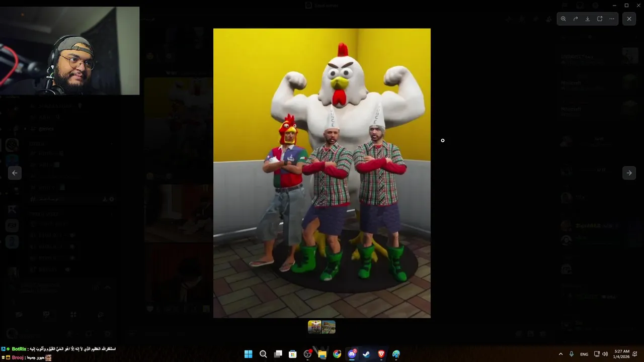Open Task View from the taskbar
Viewport: 644px width, 362px height.
click(x=278, y=354)
